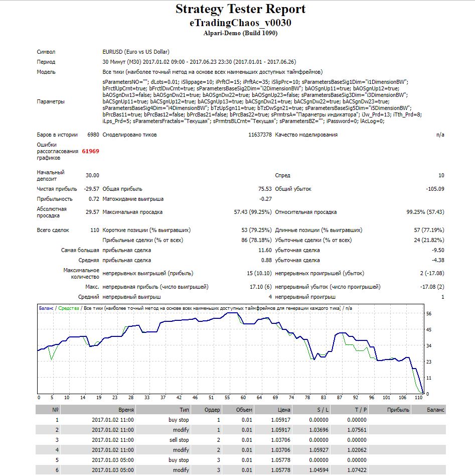Click the maximal drawdown value '57.43 (99.25%)'
This screenshot has width=475, height=476.
[x=253, y=212]
